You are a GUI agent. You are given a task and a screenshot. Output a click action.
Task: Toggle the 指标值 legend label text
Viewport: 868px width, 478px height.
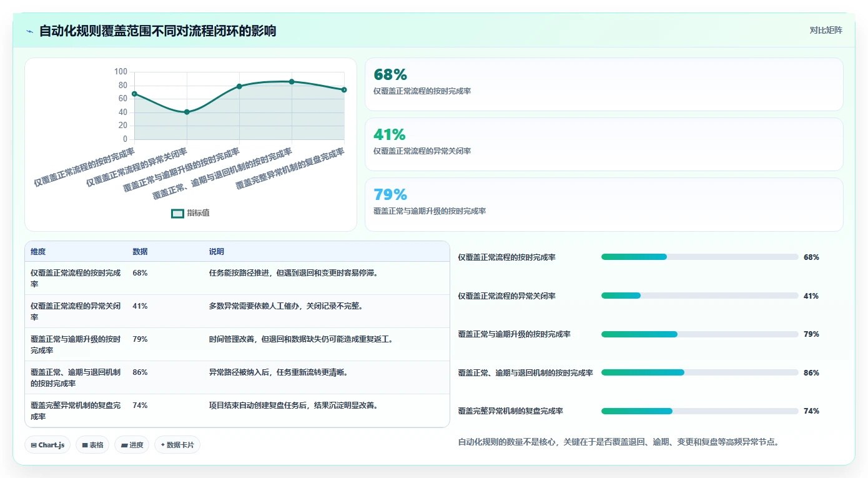[x=199, y=213]
